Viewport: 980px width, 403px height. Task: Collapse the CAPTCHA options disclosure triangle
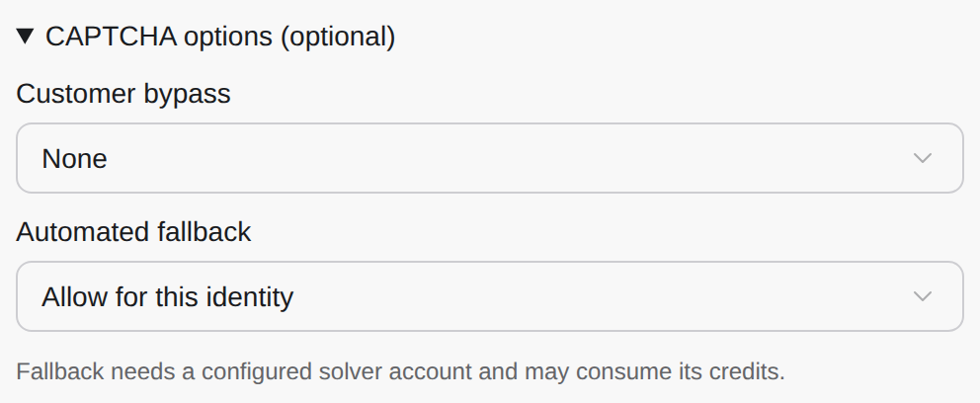(25, 37)
